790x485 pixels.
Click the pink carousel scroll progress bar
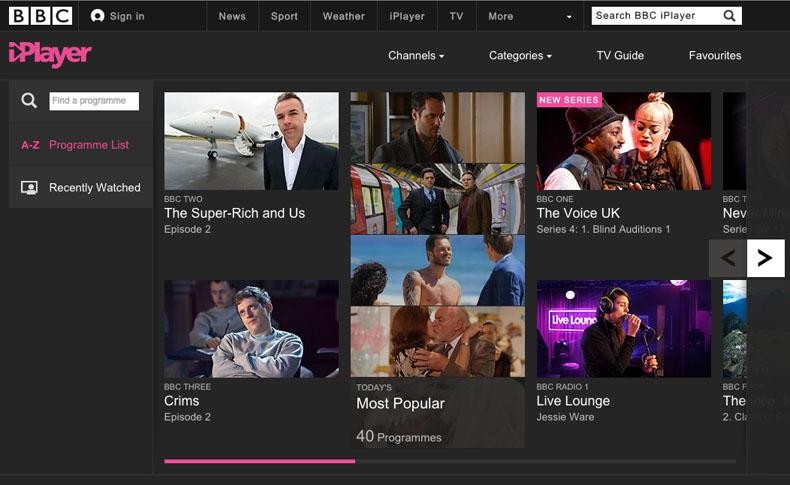click(x=259, y=461)
